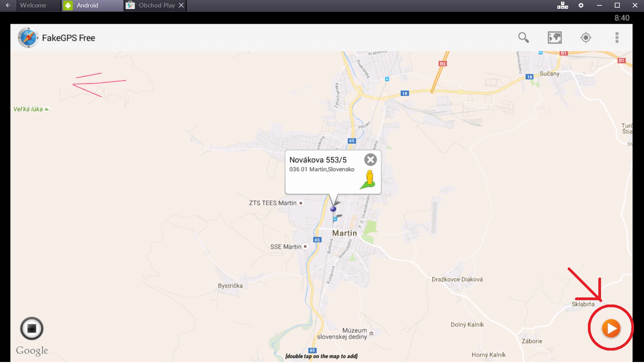Switch to the Obchod Play tab

point(157,5)
